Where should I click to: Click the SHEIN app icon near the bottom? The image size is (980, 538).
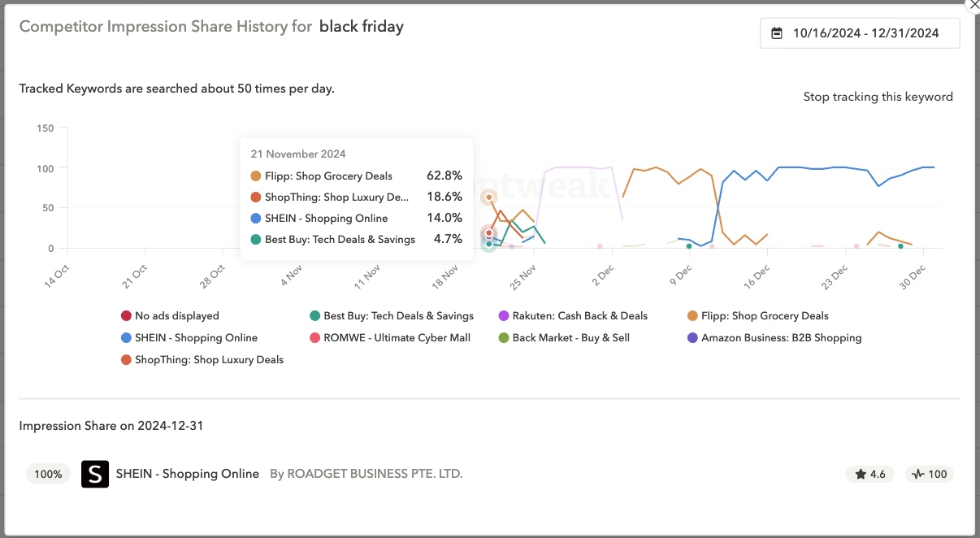[x=94, y=473]
